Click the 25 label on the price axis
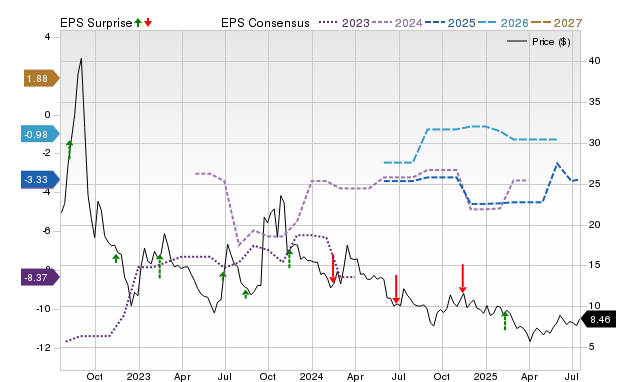 tap(594, 184)
